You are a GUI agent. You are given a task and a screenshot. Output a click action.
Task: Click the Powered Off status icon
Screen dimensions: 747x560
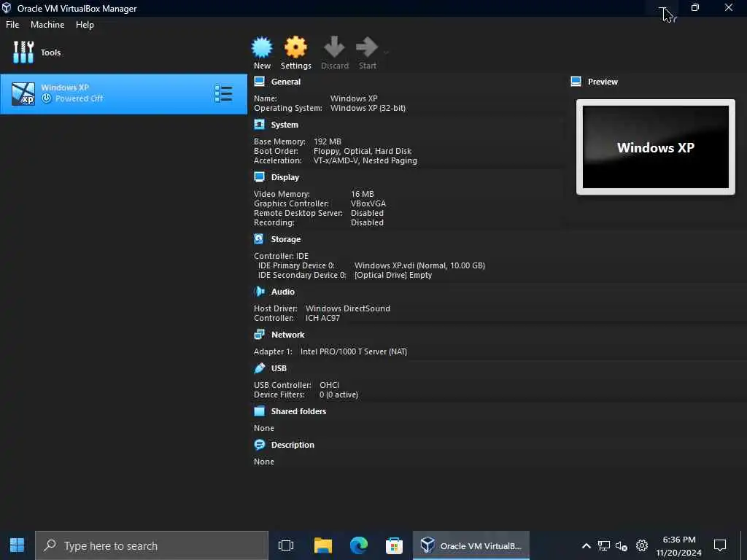click(x=46, y=98)
